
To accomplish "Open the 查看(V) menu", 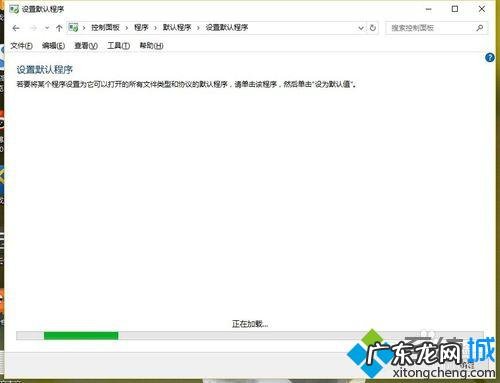I will (x=86, y=46).
